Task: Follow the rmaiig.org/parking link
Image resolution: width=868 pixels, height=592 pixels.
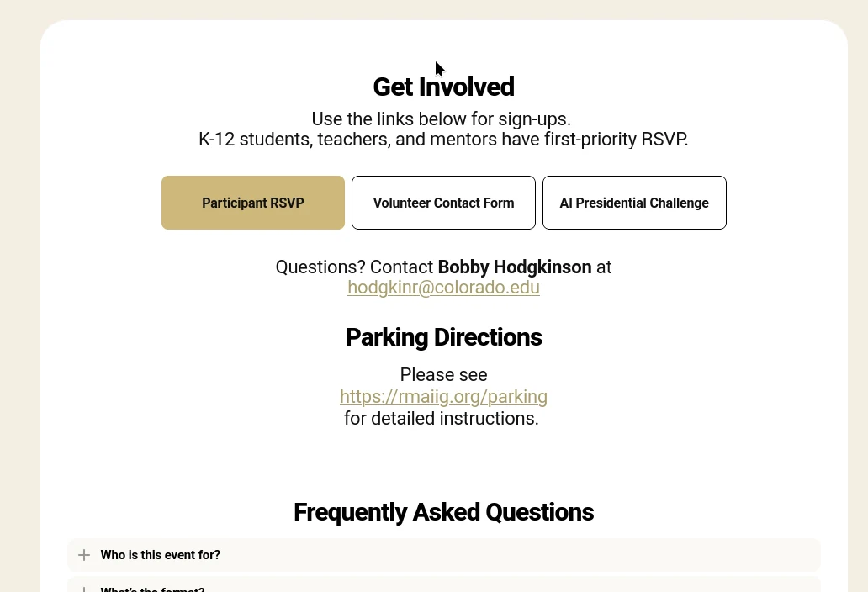Action: (x=443, y=396)
